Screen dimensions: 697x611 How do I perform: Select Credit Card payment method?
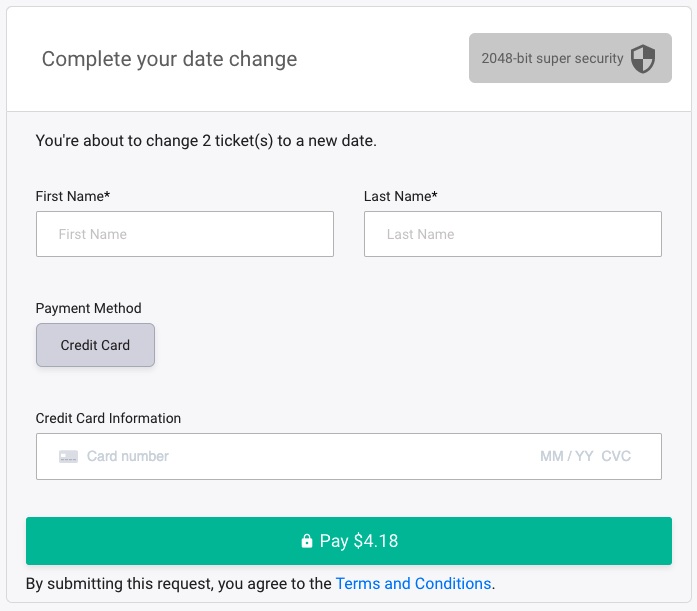(x=95, y=345)
